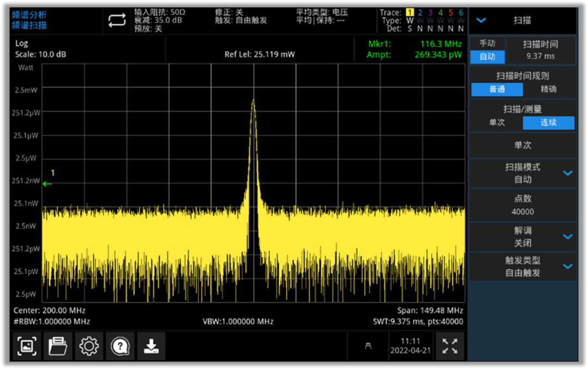Open the settings gear icon

point(89,346)
